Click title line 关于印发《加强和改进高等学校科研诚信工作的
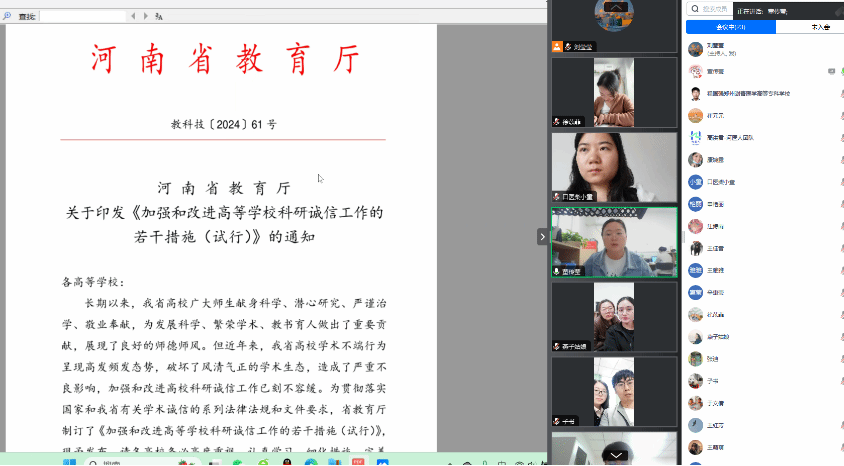The image size is (844, 466). [224, 213]
